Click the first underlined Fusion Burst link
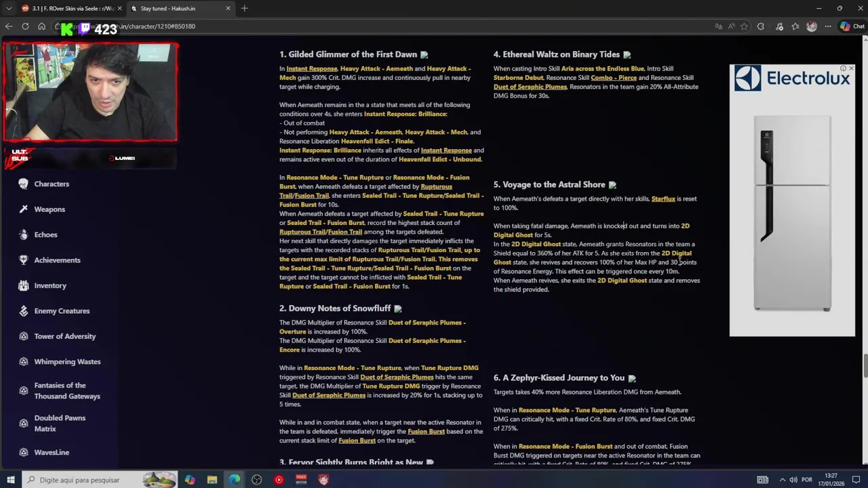The height and width of the screenshot is (488, 868). (x=426, y=432)
